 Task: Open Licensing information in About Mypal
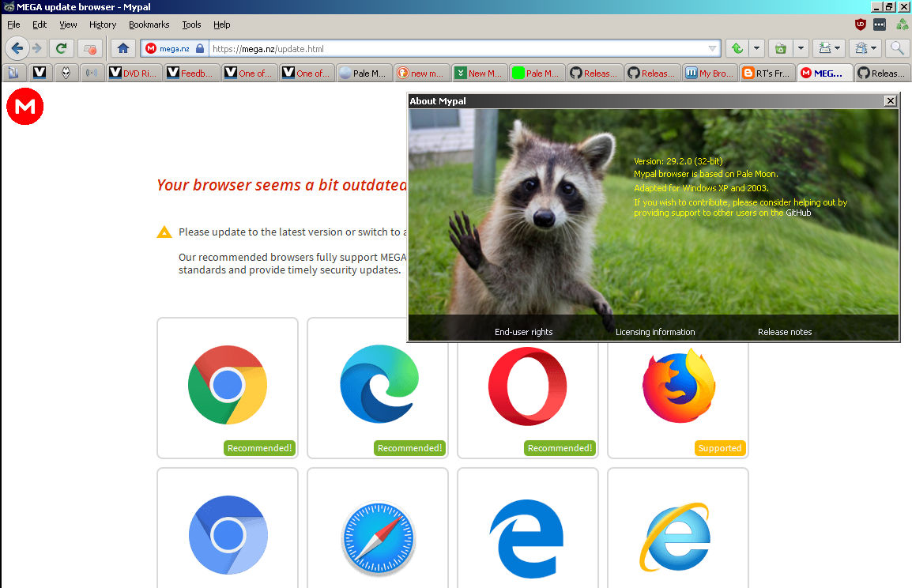(x=655, y=332)
